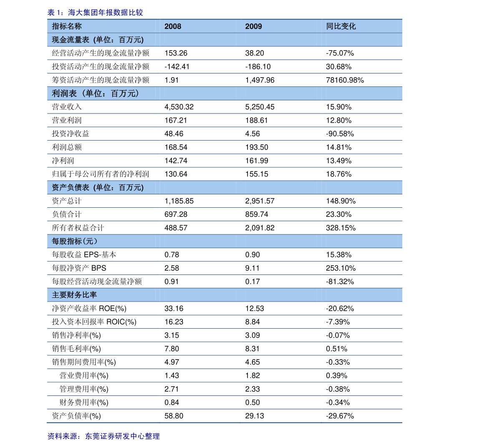The image size is (497, 448).
Task: Select the value 5,250.45
Action: click(260, 107)
